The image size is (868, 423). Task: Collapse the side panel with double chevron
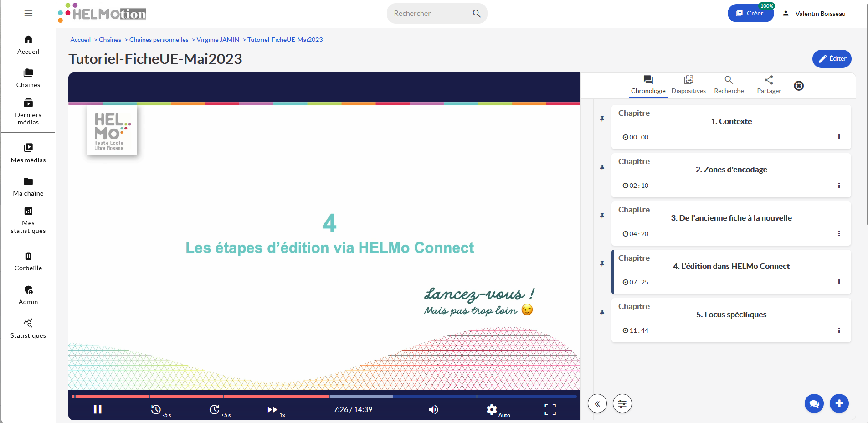(x=597, y=403)
